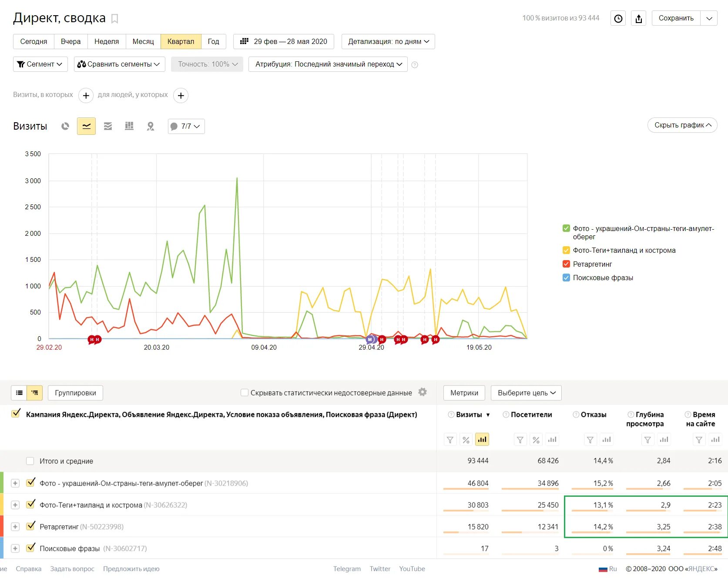Click the purple M annotation marker on chart
728x579 pixels.
pyautogui.click(x=370, y=339)
